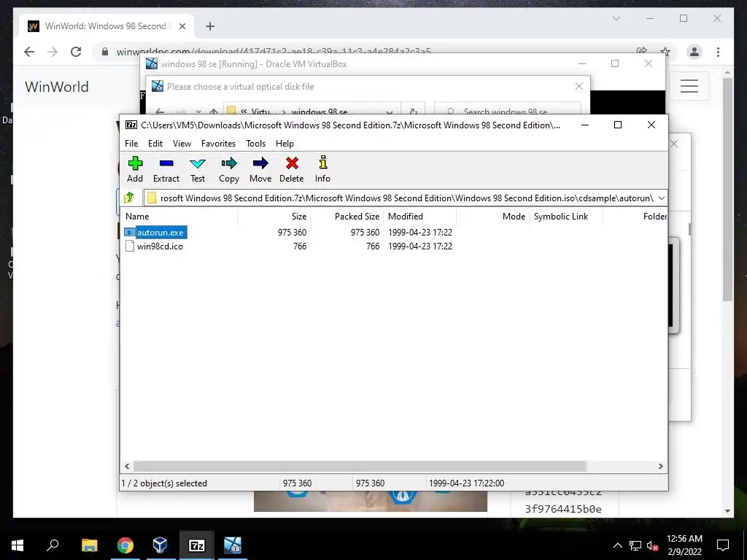Click the browser page vertical scrollbar
Viewport: 747px width, 560px height.
(727, 189)
